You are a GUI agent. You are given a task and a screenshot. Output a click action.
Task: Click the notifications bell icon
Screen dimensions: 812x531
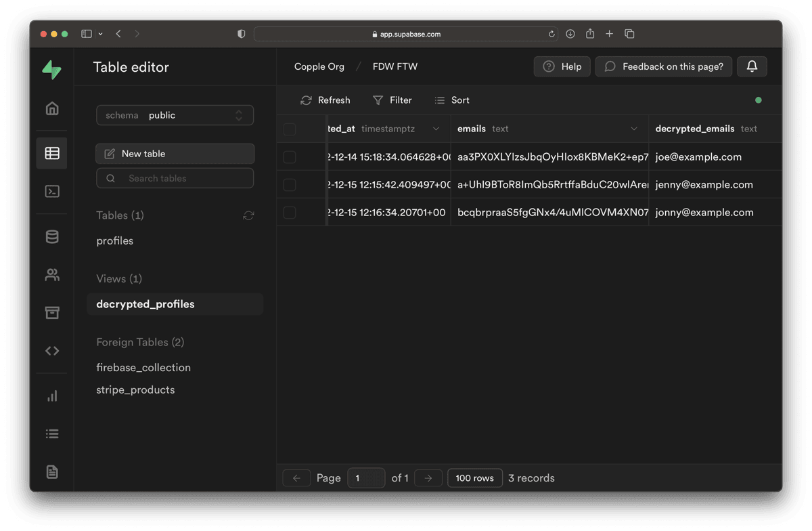(x=752, y=66)
